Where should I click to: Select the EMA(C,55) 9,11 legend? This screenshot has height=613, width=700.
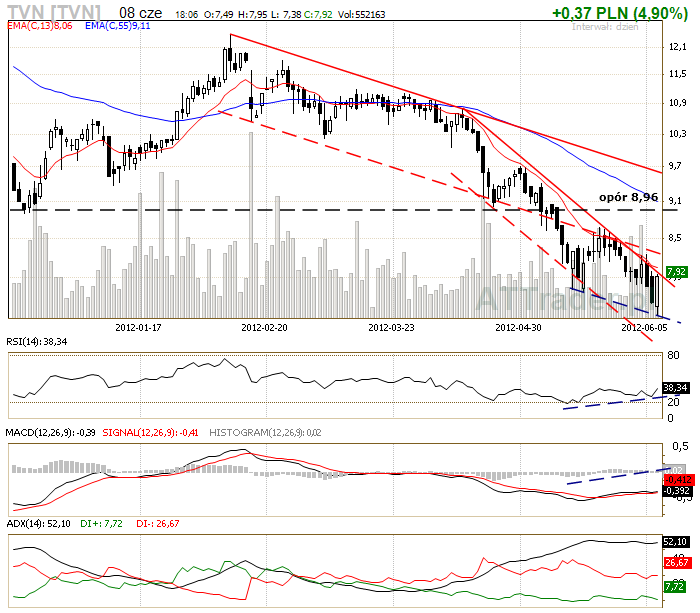[118, 26]
